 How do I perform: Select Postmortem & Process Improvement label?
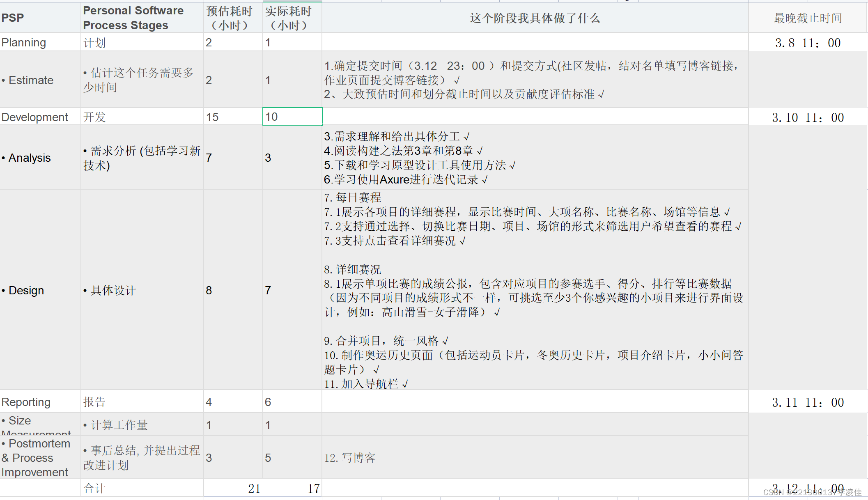pos(40,457)
